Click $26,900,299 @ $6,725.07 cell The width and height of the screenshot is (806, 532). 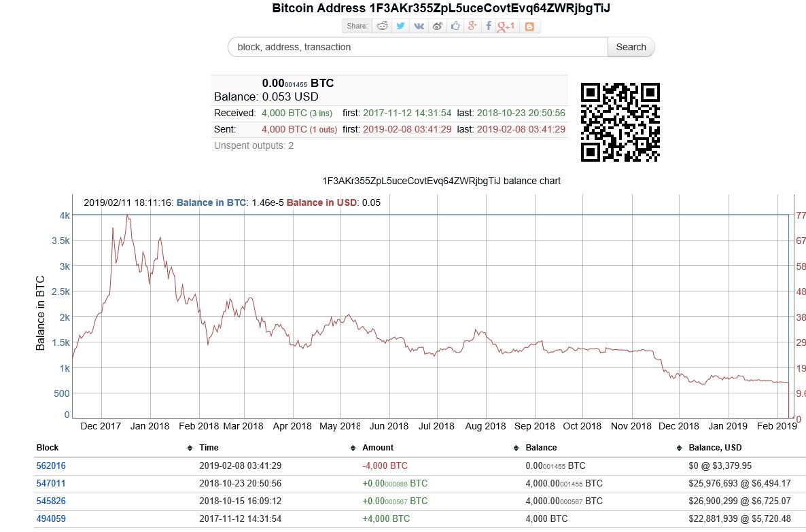[739, 501]
